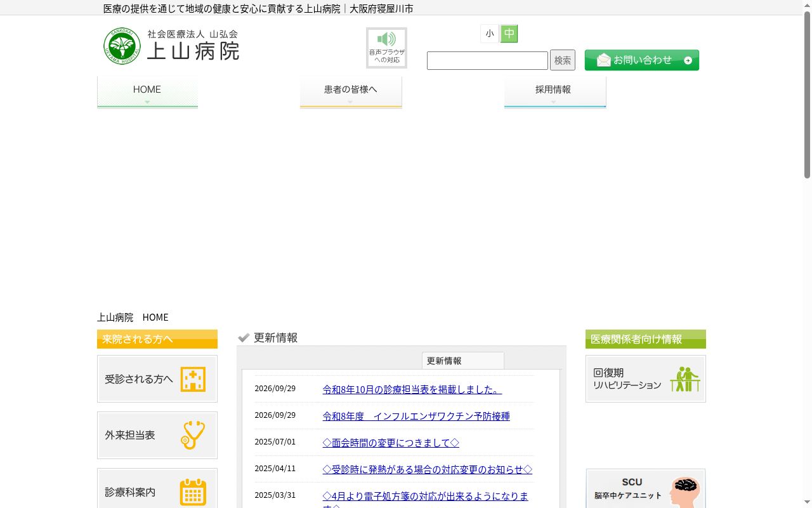This screenshot has height=508, width=812.
Task: Click the hospital building icon on 受診される方へ
Action: coord(193,379)
